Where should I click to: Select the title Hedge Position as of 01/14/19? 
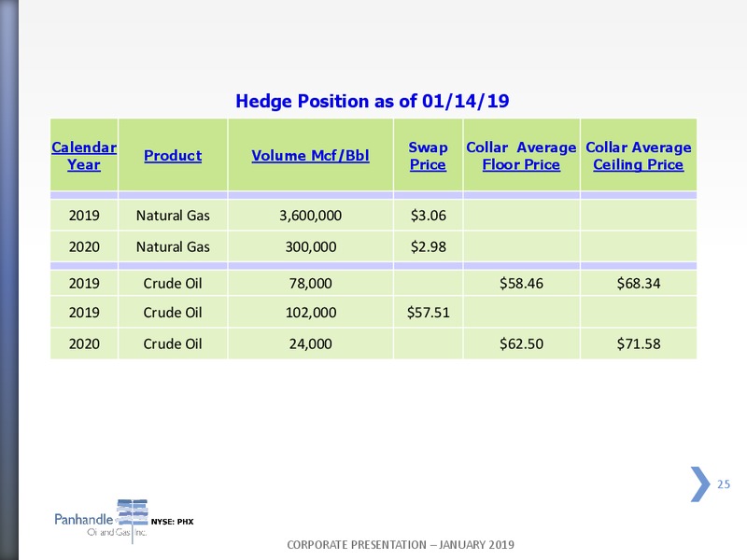click(x=373, y=101)
